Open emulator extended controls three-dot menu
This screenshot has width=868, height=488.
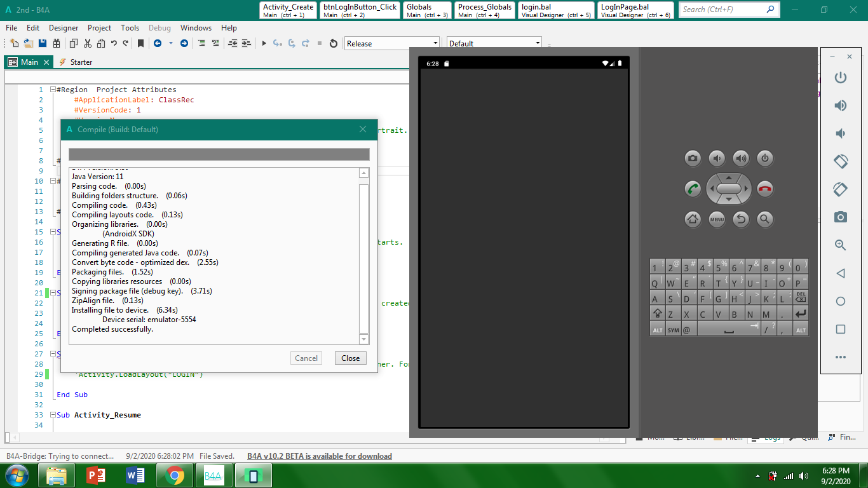[x=841, y=357]
